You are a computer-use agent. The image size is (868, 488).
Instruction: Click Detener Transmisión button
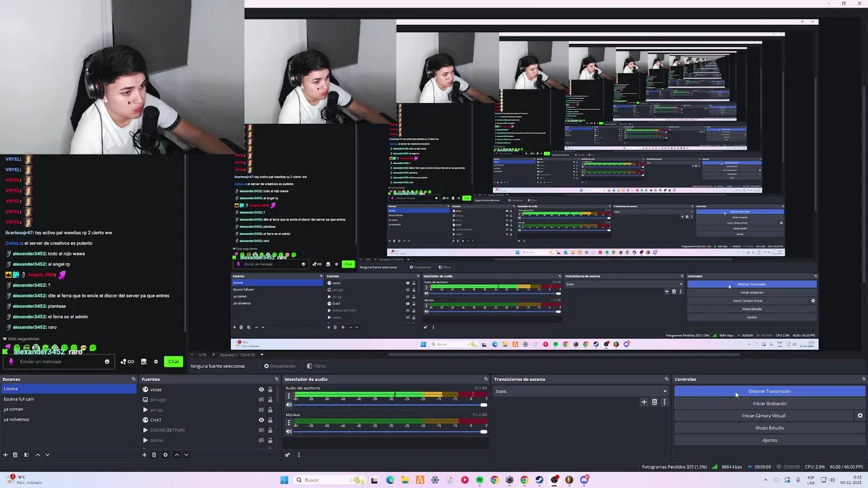(770, 391)
